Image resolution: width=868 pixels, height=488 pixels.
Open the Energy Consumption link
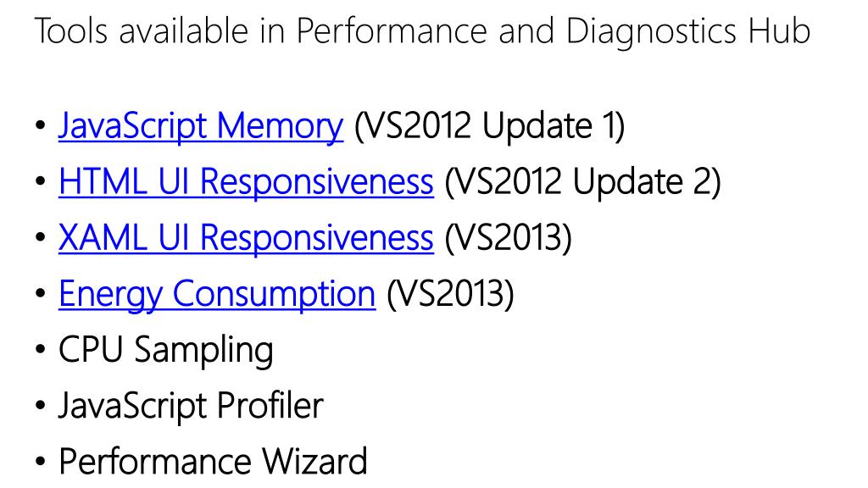tap(217, 294)
